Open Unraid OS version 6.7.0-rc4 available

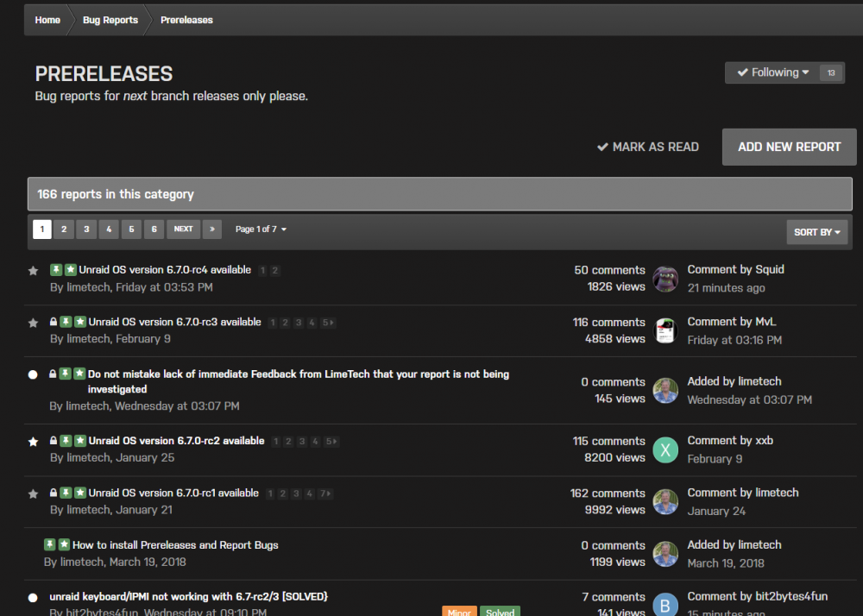[165, 269]
